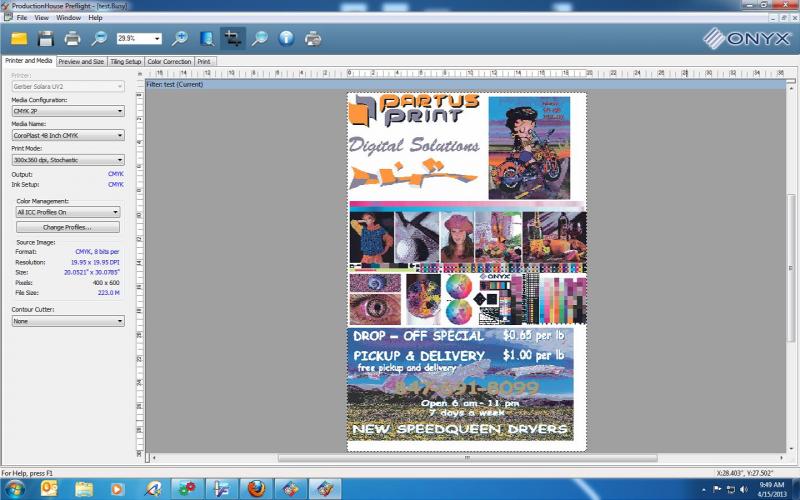
Task: Open the blue information icon
Action: point(286,38)
